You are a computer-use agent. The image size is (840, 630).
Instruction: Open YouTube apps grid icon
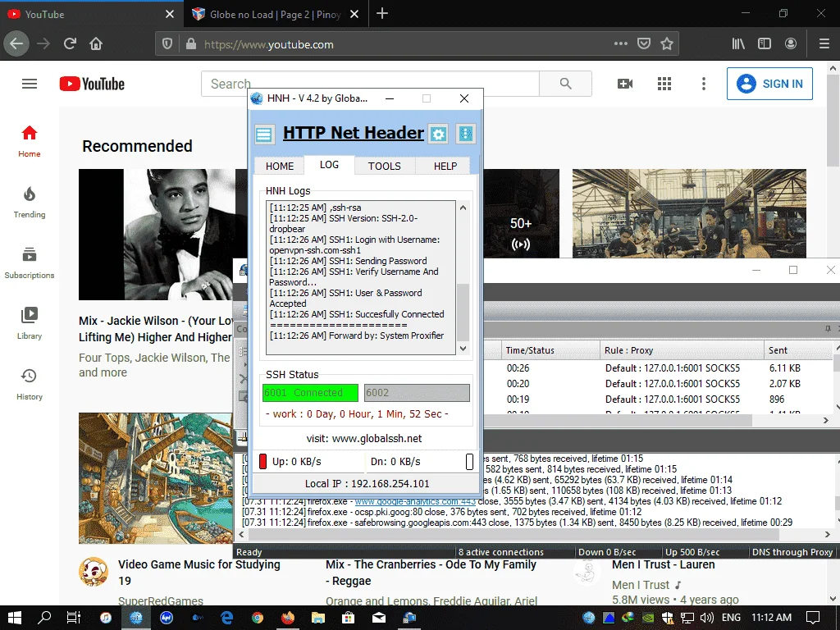tap(664, 84)
